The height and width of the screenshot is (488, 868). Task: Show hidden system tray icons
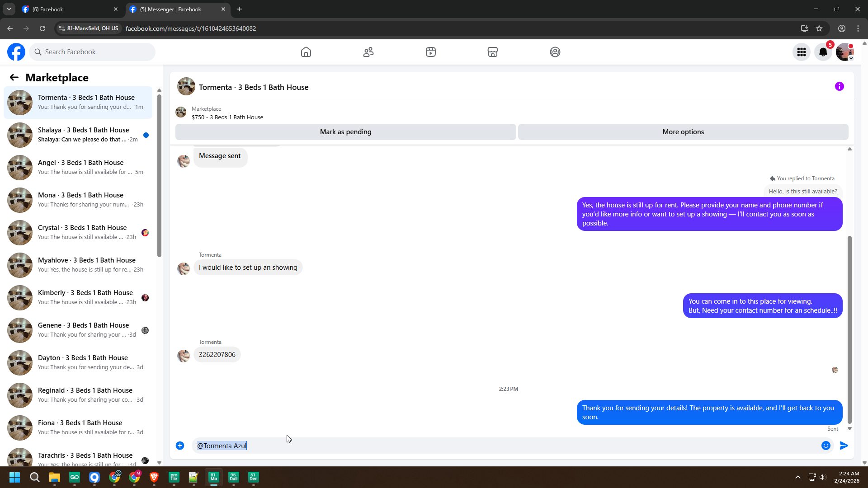(797, 477)
